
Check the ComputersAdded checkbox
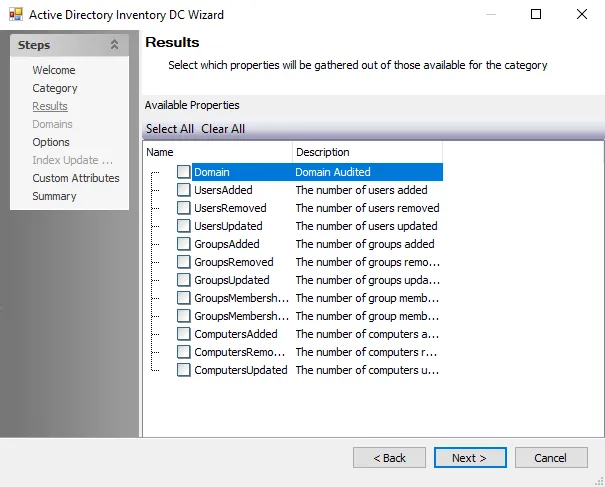click(183, 334)
